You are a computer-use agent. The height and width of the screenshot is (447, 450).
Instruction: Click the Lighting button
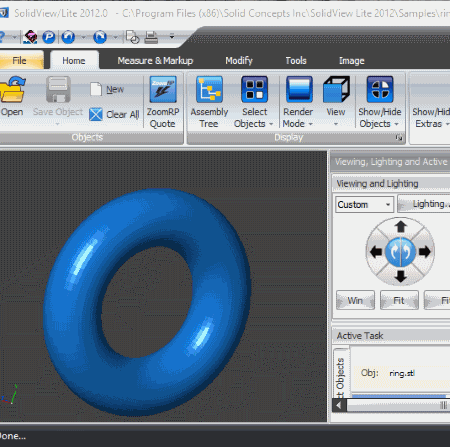[x=424, y=204]
